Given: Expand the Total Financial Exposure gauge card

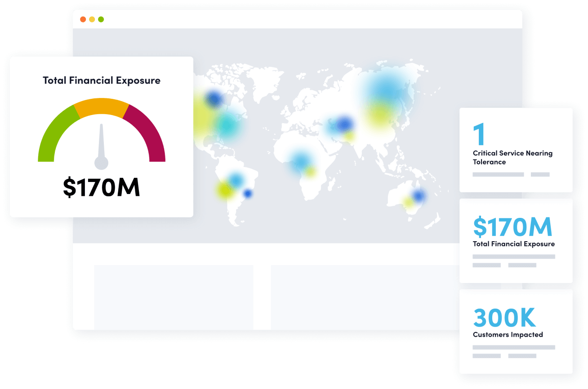Looking at the screenshot, I should 101,135.
